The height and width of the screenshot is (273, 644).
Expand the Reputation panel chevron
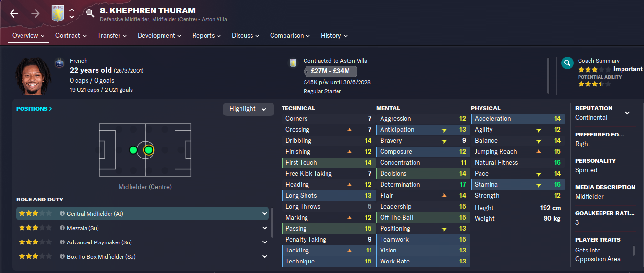[627, 113]
